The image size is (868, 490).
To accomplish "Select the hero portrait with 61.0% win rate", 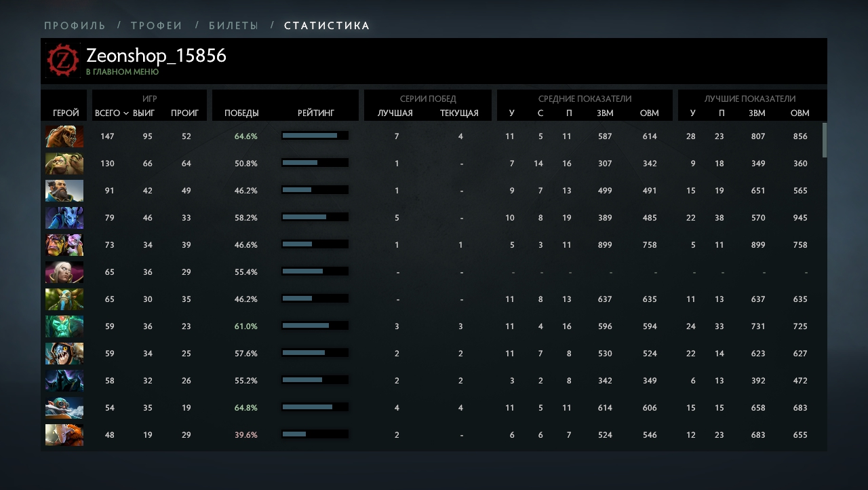I will point(64,326).
